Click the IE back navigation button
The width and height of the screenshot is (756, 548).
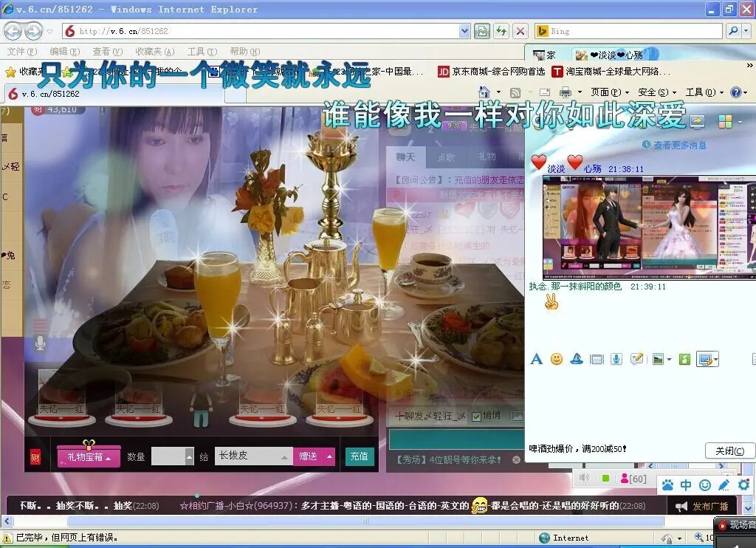pos(13,31)
